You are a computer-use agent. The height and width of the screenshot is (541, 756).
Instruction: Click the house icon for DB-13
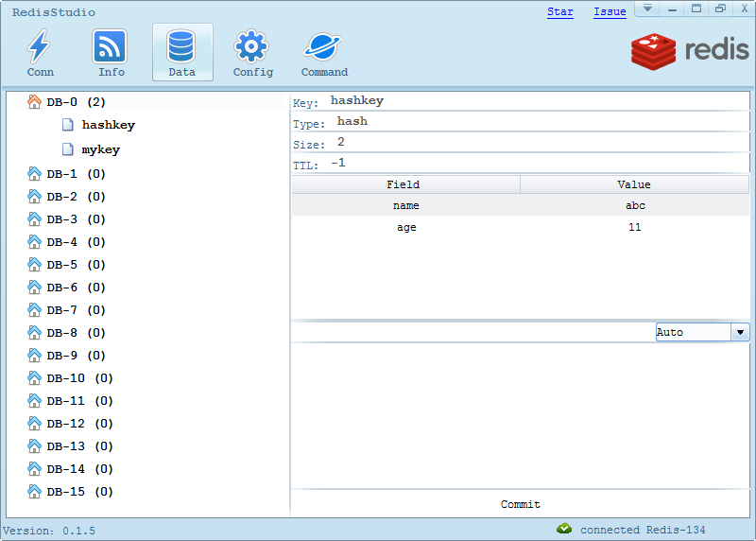click(x=34, y=445)
